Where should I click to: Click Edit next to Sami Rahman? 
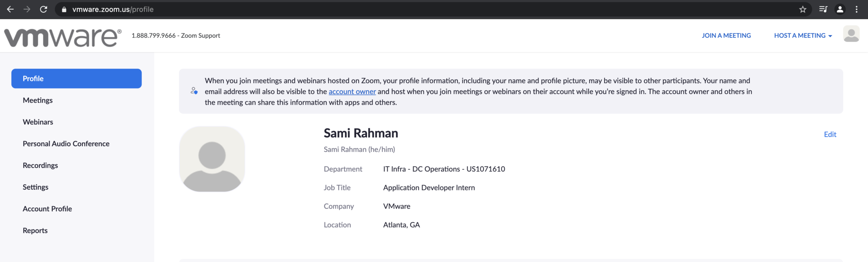[830, 134]
